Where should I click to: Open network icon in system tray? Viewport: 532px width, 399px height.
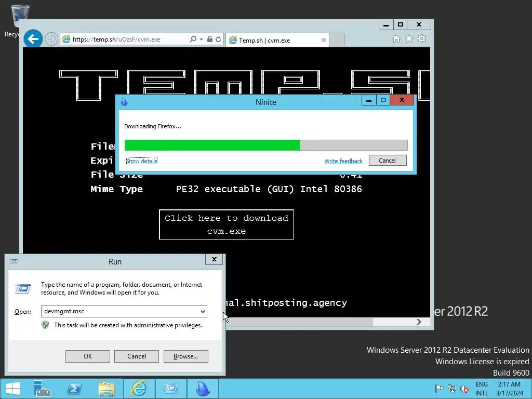(451, 389)
